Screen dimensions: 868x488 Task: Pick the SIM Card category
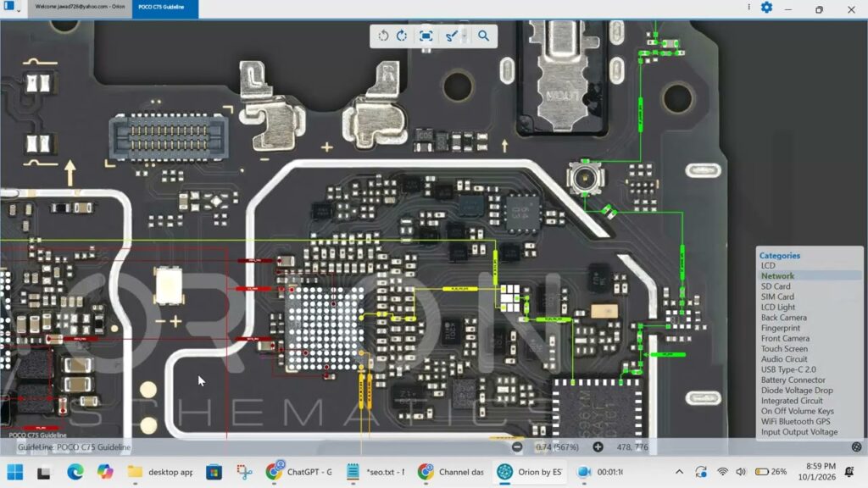[x=777, y=297]
